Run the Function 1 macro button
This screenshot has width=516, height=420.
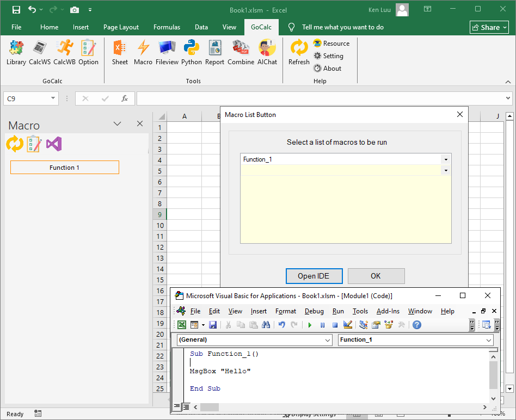click(64, 168)
